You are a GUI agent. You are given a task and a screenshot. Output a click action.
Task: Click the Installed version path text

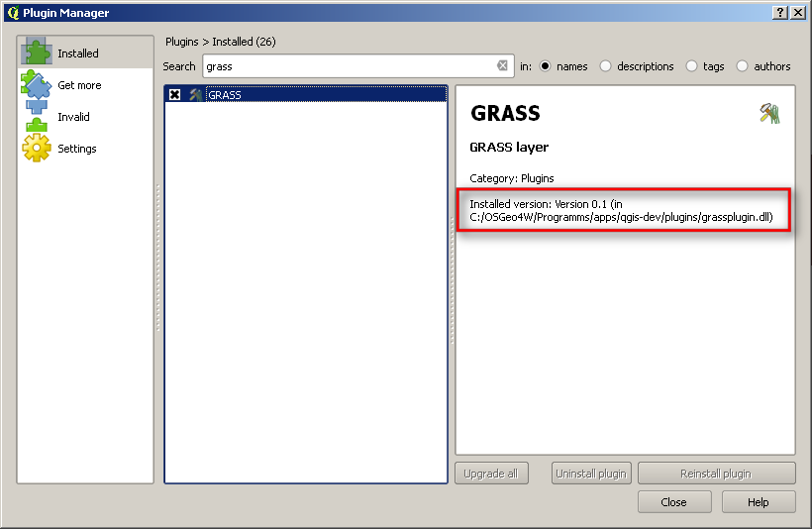point(621,210)
